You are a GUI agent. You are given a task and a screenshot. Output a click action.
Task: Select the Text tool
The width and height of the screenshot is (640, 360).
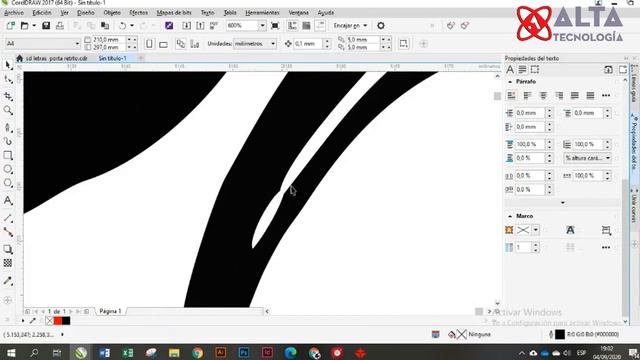8,201
